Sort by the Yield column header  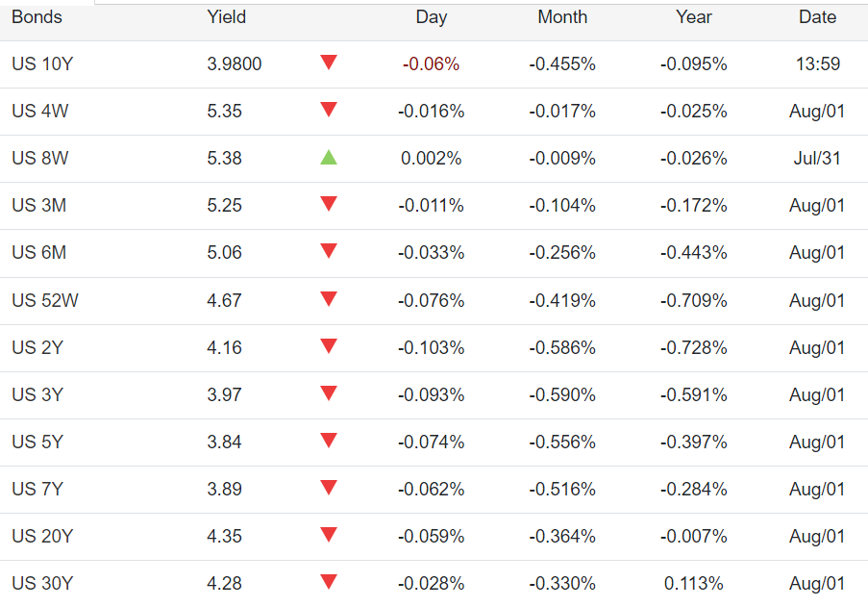(x=227, y=17)
